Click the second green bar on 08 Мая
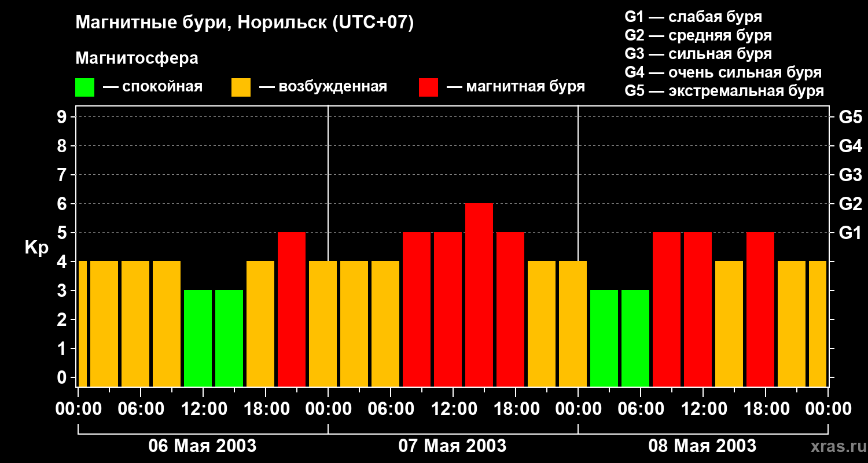 pos(635,339)
